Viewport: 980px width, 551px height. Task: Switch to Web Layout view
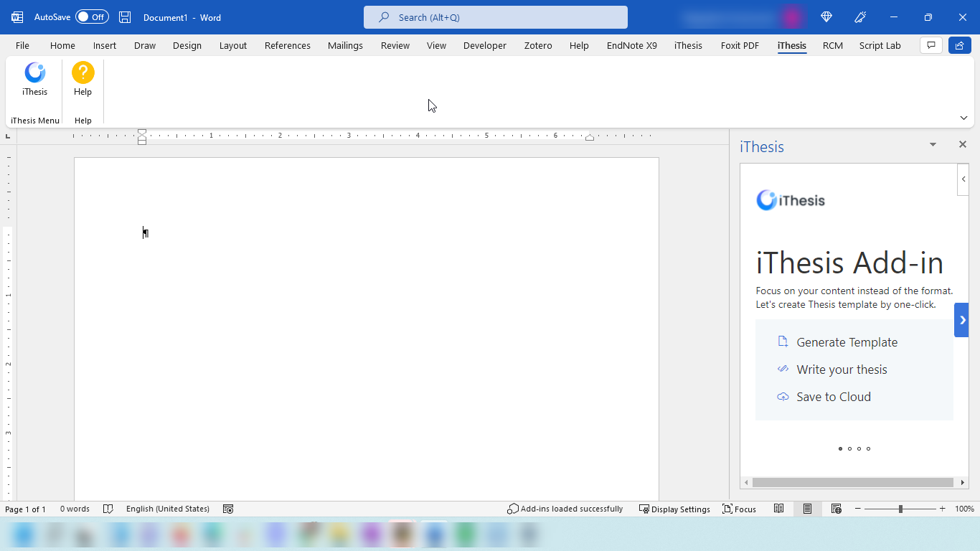pyautogui.click(x=836, y=509)
